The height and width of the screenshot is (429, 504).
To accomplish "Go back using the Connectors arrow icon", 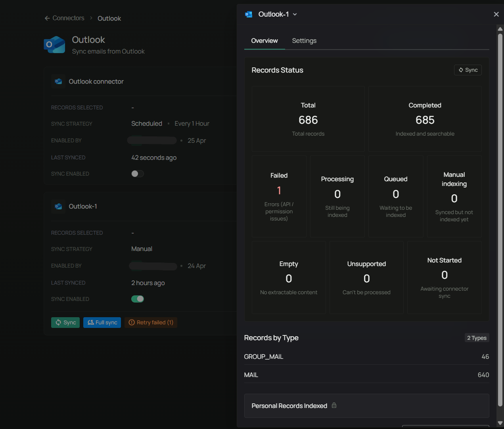I will tap(47, 18).
